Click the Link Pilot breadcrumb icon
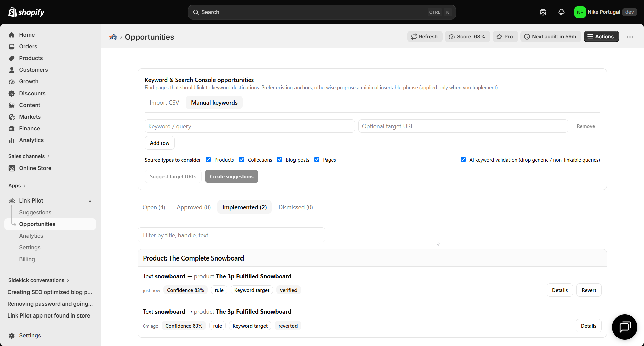 pos(113,37)
